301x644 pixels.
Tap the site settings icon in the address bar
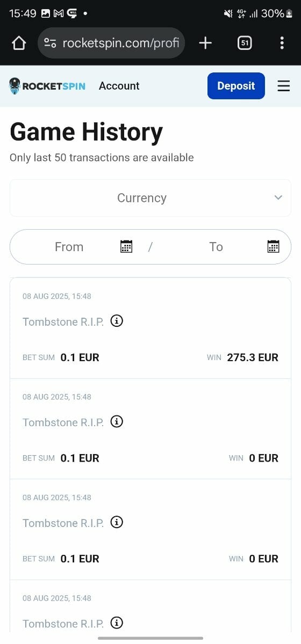(x=50, y=43)
